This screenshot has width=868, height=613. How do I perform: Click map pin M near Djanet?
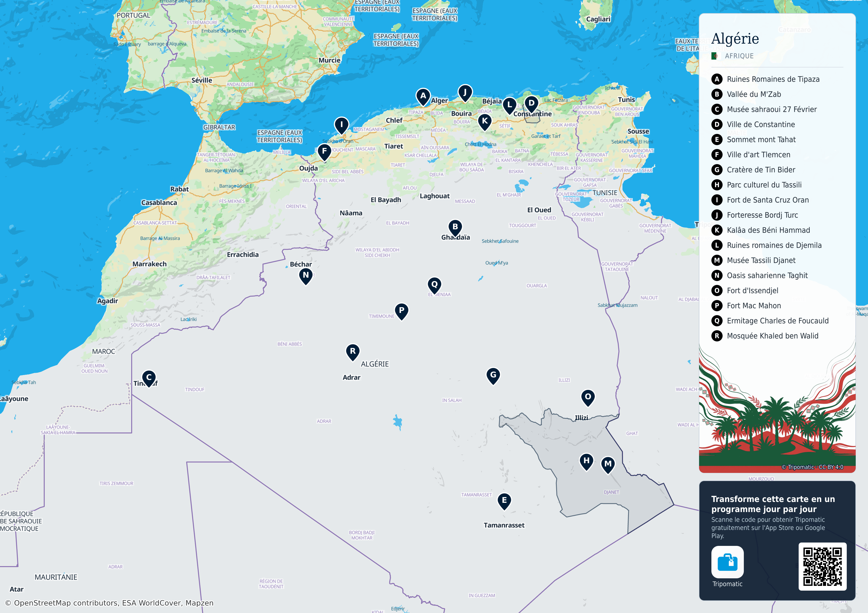[608, 465]
